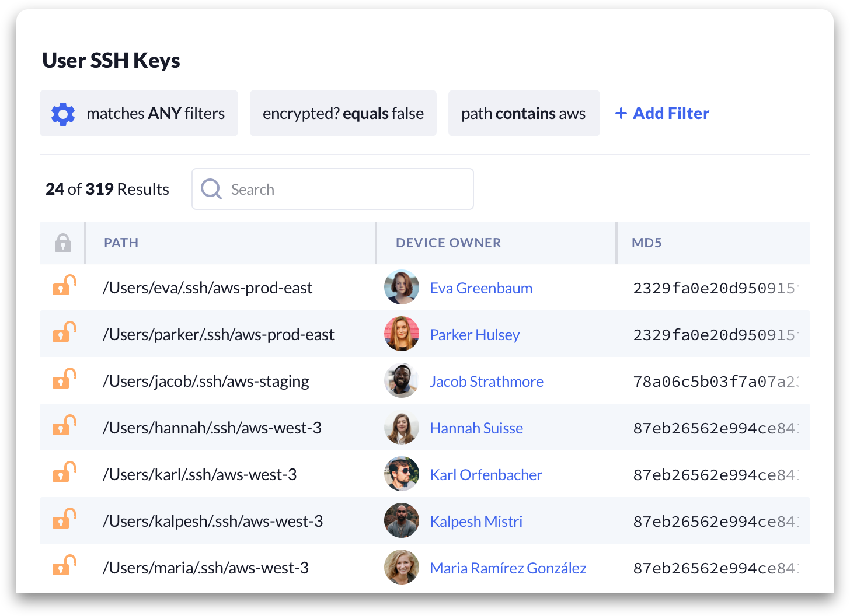
Task: Open the 'path contains aws' filter chip
Action: pos(524,113)
